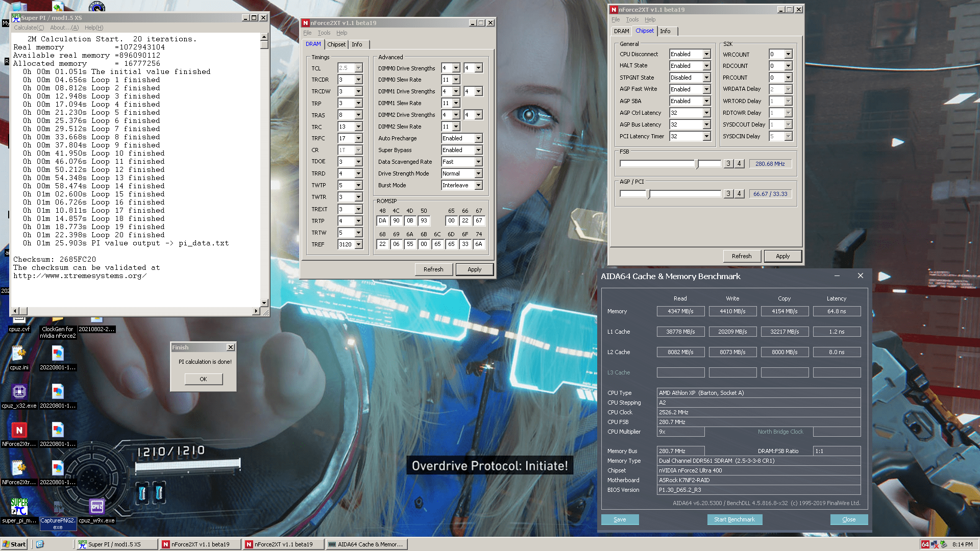The height and width of the screenshot is (551, 980).
Task: Click 280.68 MHz FSB readout
Action: 770,164
